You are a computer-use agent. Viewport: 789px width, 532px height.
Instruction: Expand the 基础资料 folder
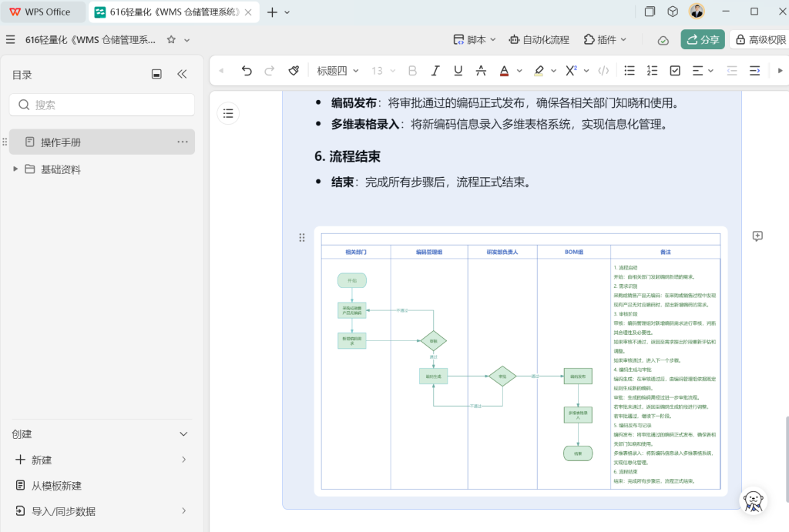[x=15, y=169]
